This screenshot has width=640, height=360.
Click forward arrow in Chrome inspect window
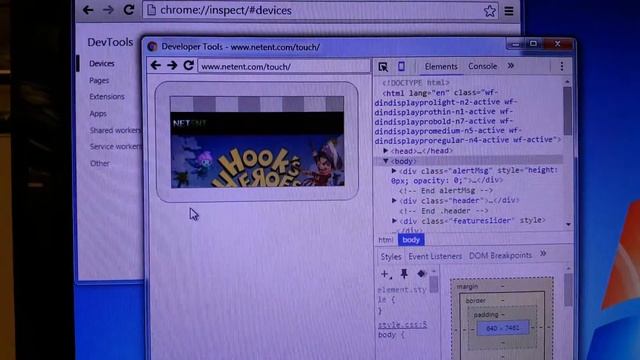[x=108, y=10]
